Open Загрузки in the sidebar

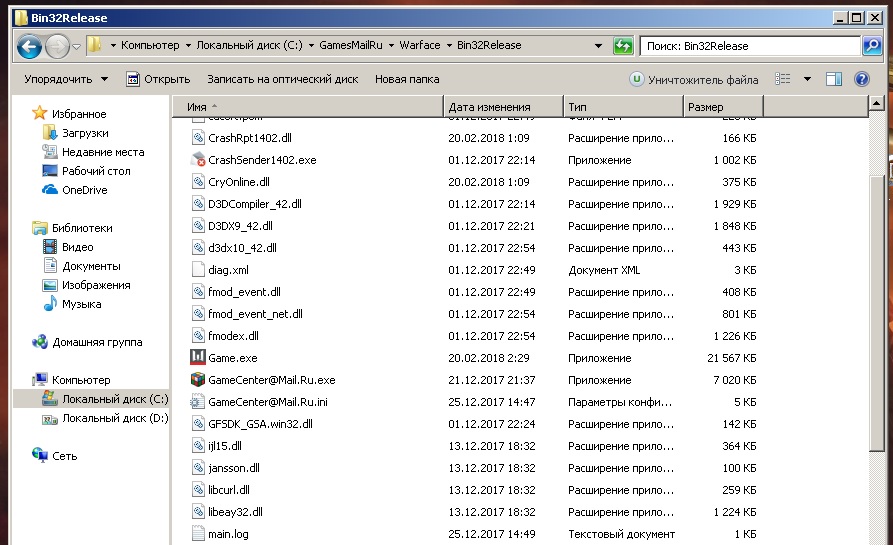tap(85, 133)
